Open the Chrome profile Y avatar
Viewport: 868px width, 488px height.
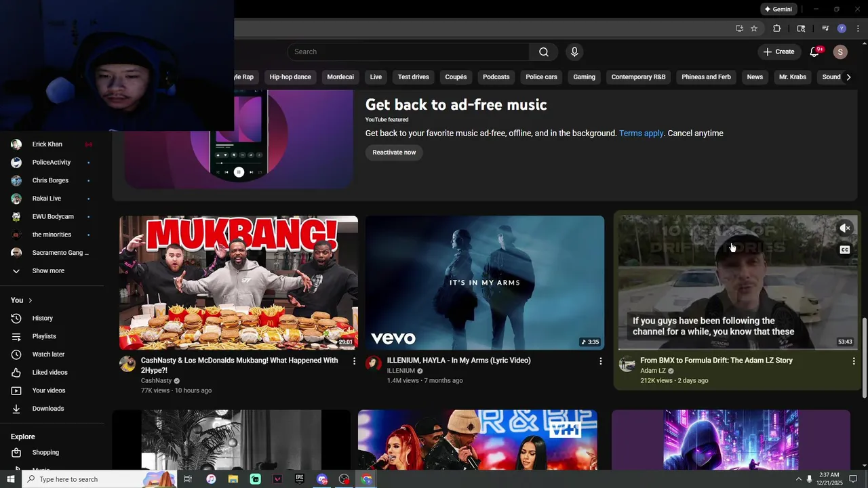[842, 28]
